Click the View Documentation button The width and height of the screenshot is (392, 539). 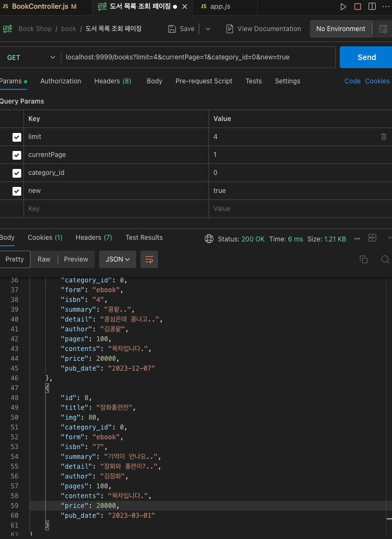[264, 29]
